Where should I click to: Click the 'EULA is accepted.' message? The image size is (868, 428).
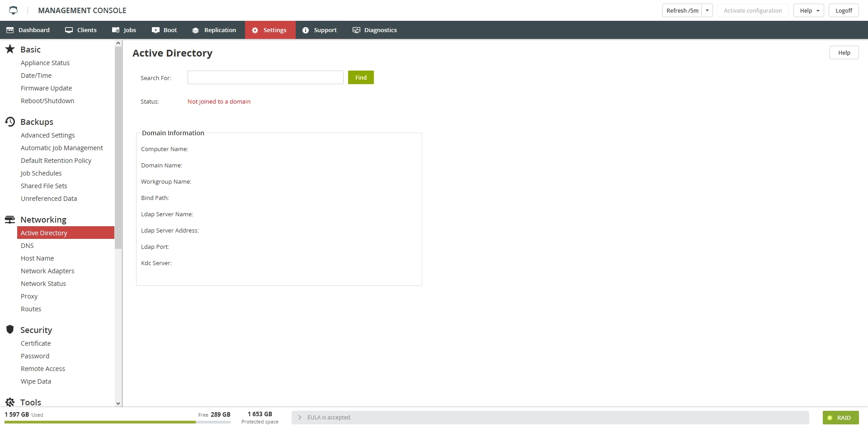(x=329, y=418)
